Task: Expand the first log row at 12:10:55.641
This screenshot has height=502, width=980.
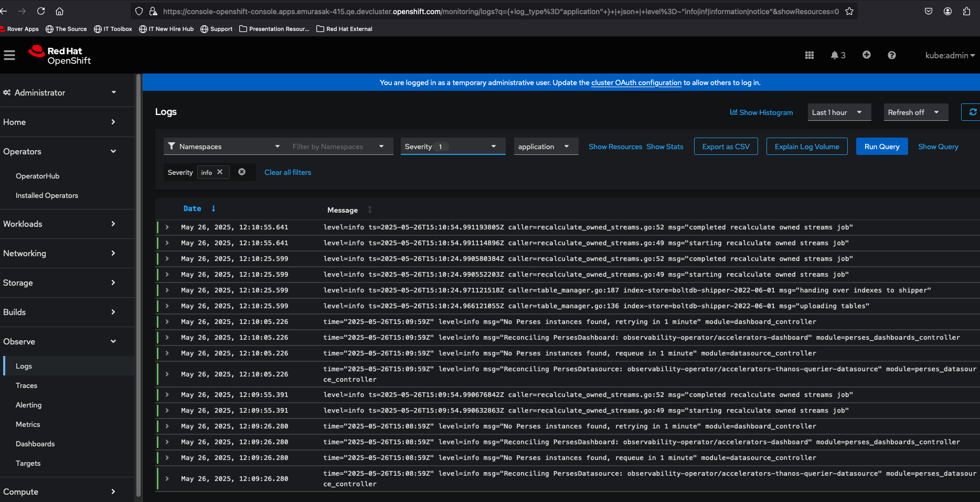Action: click(167, 227)
